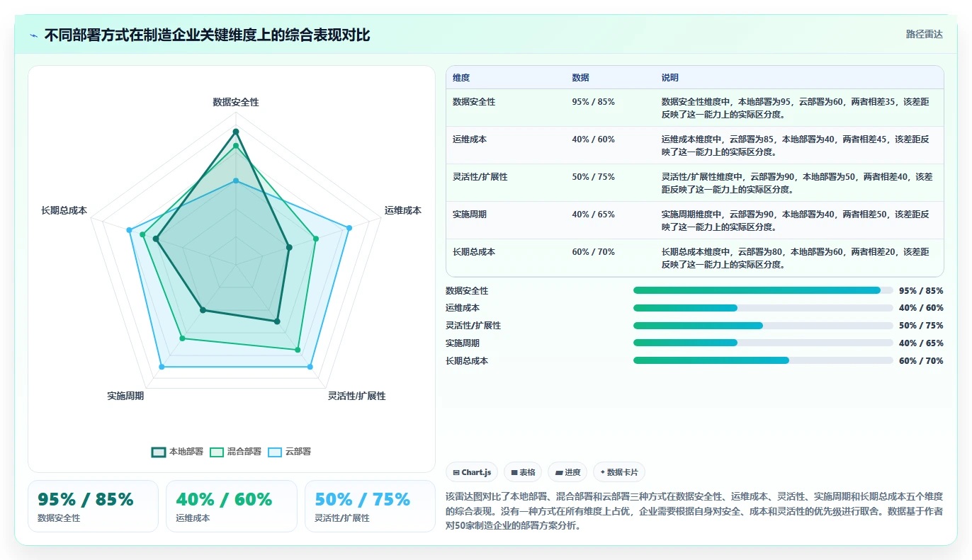Click the summary paragraph starting 该雷达图对比了
972x560 pixels.
pyautogui.click(x=694, y=511)
